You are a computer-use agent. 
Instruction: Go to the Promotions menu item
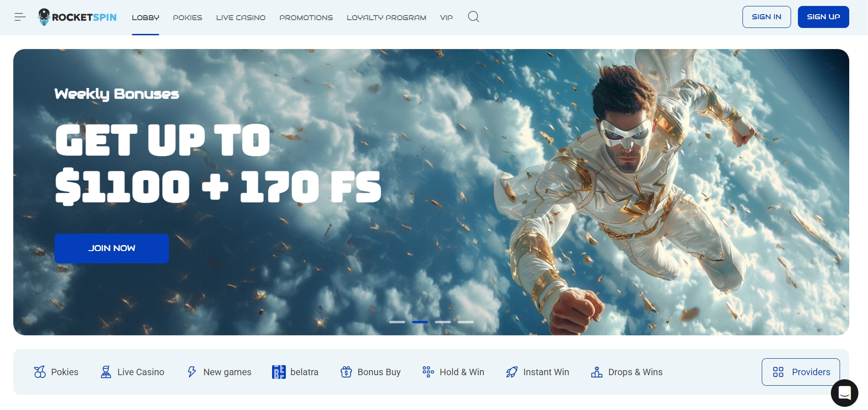tap(306, 17)
